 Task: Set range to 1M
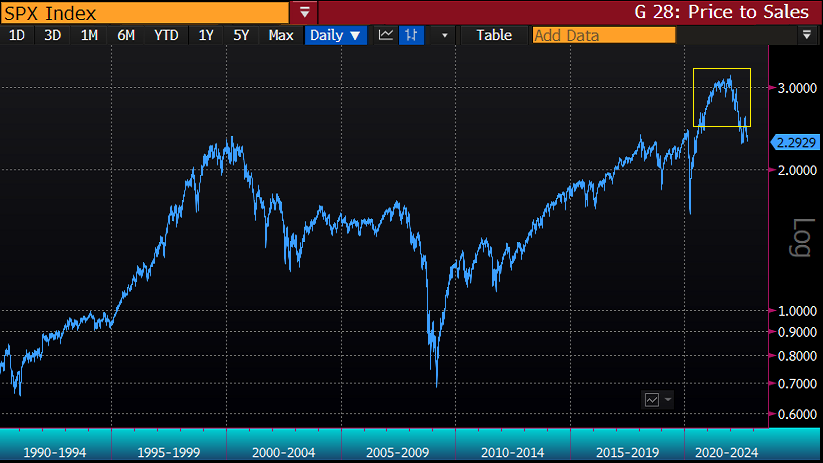coord(89,35)
